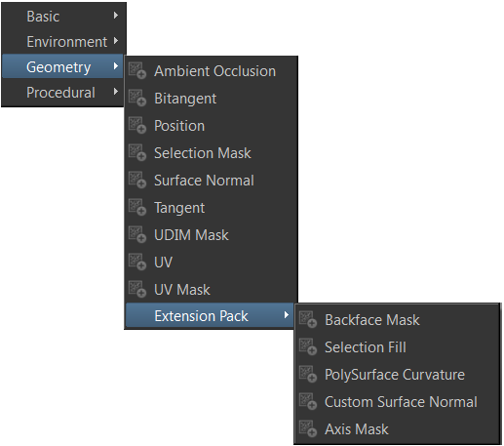Viewport: 504px width, 446px height.
Task: Click the node icon beside Selection Mask
Action: [137, 152]
